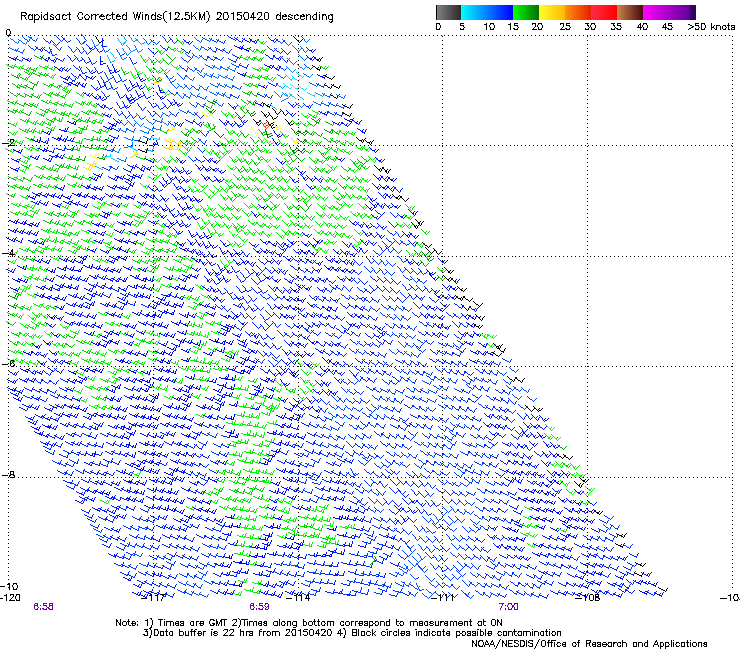The width and height of the screenshot is (740, 650).
Task: Click the -120 longitude axis label
Action: pos(10,598)
